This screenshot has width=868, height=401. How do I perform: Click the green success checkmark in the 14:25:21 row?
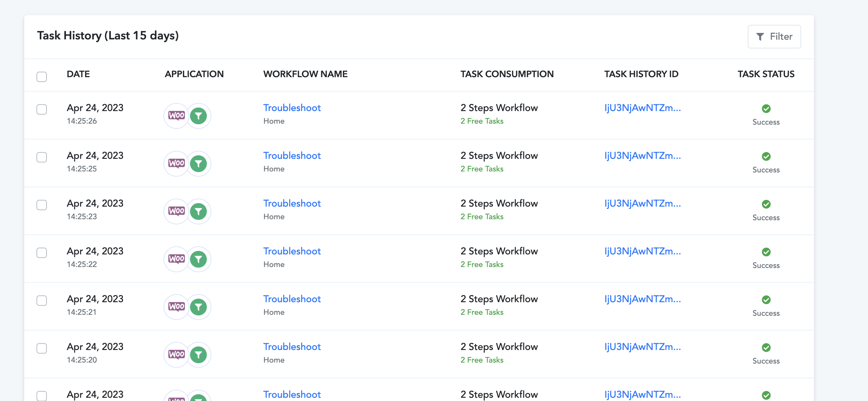pyautogui.click(x=766, y=300)
